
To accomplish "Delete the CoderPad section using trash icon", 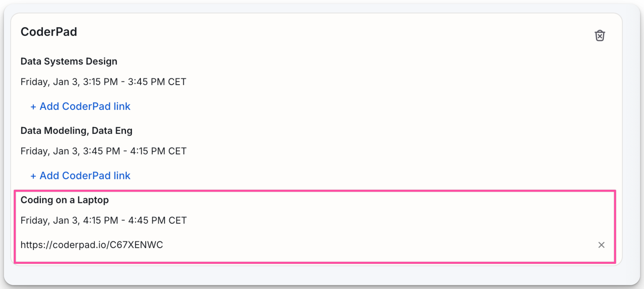I will (x=600, y=36).
